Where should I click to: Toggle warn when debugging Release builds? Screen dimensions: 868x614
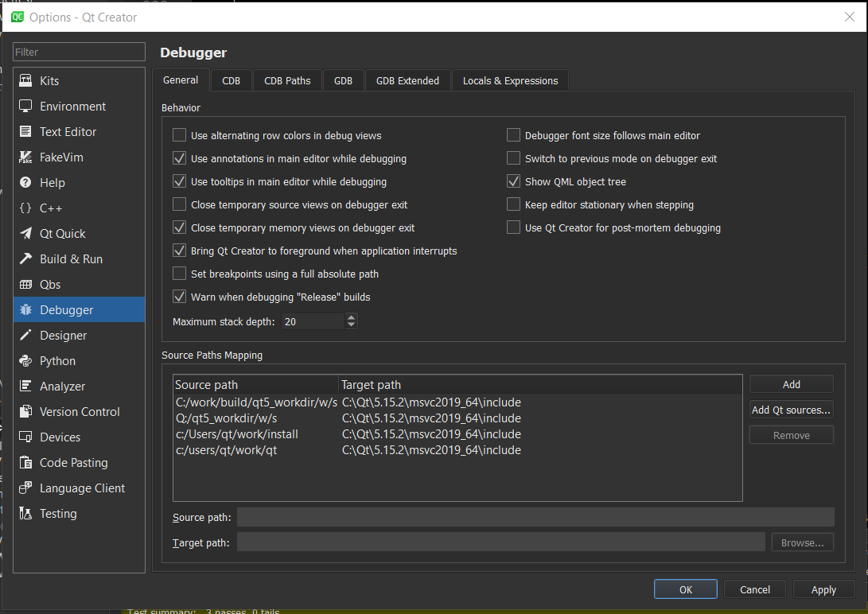(179, 297)
